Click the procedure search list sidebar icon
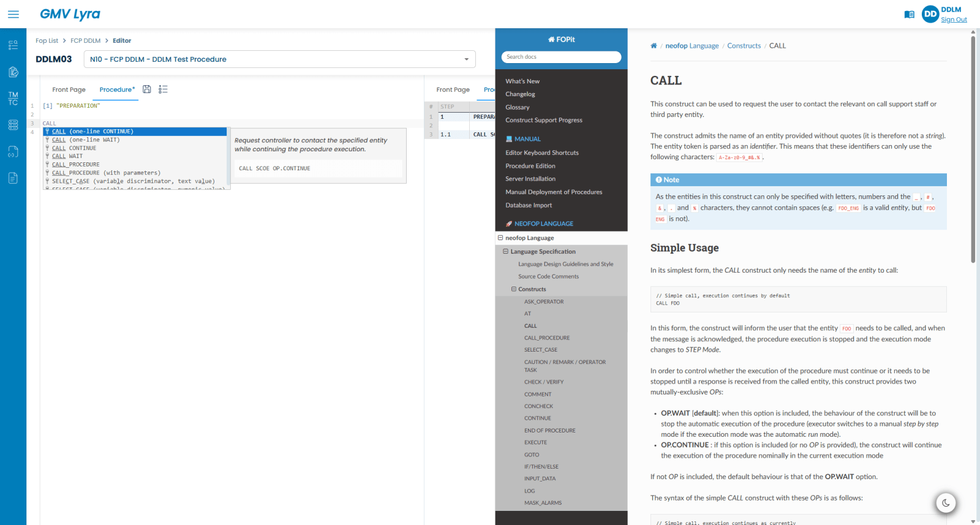The image size is (980, 525). [13, 45]
